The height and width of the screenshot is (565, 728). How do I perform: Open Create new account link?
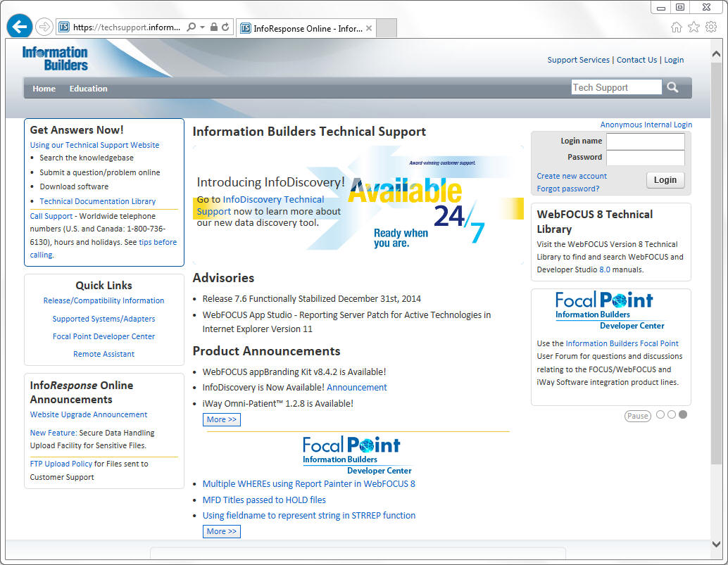[x=572, y=177]
